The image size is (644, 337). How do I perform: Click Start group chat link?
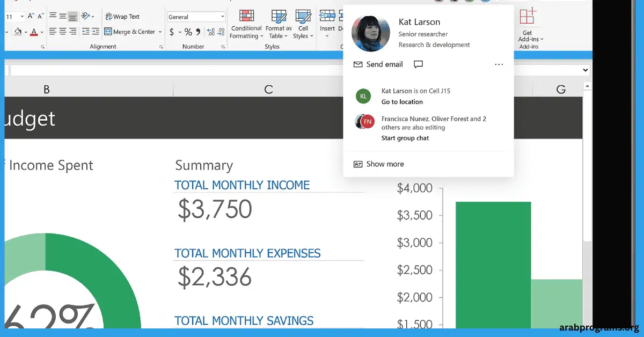coord(405,138)
